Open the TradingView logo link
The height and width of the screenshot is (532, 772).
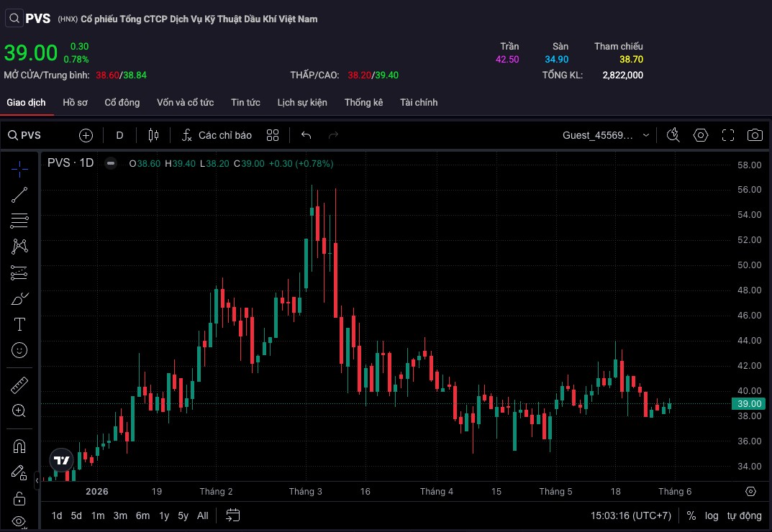62,460
